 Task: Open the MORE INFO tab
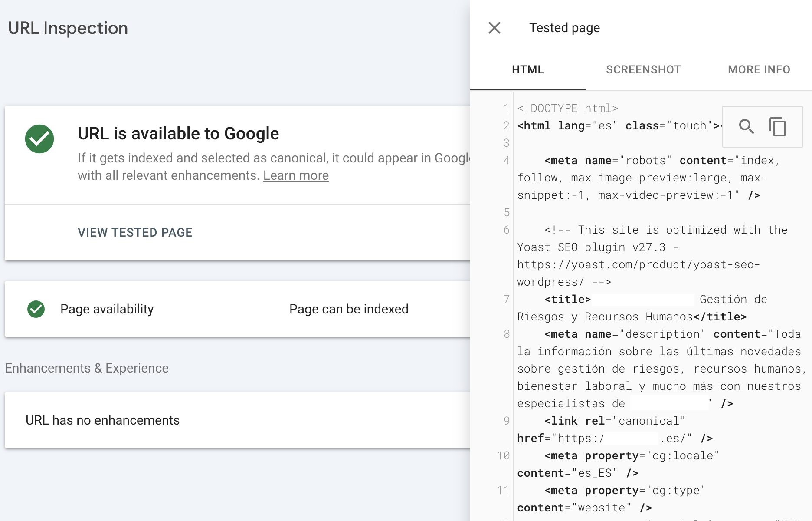(x=759, y=69)
